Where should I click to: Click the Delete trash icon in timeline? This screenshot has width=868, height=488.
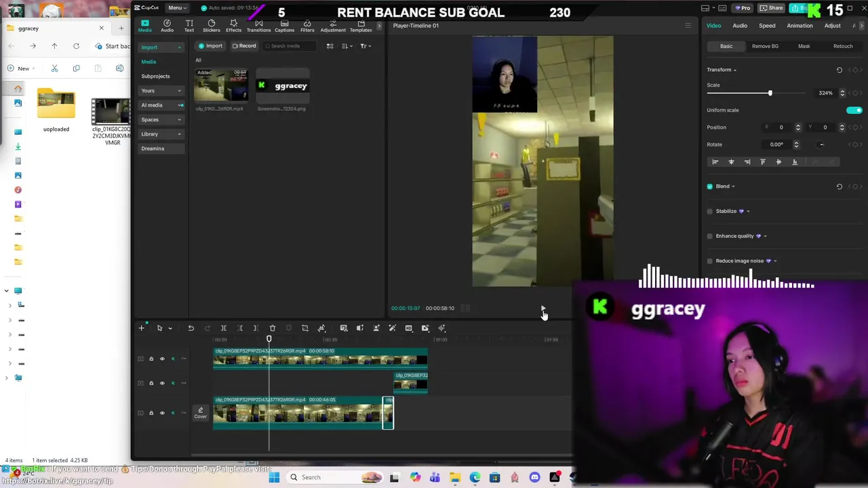[x=273, y=328]
